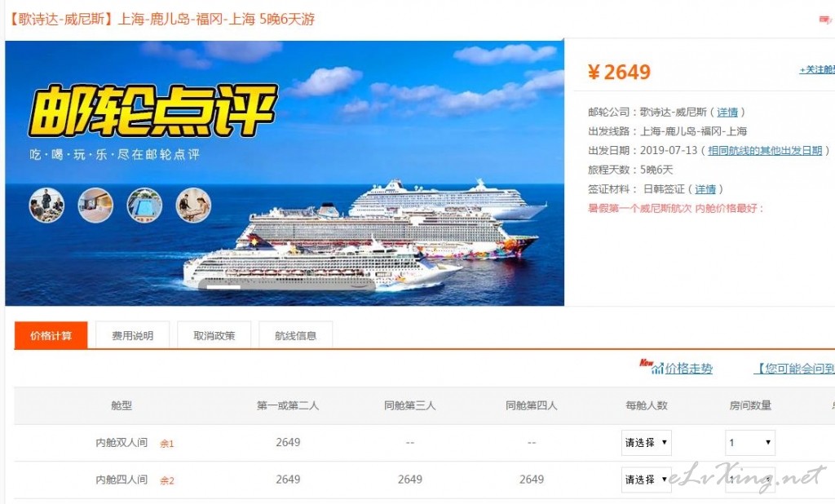The height and width of the screenshot is (504, 835).
Task: Open the 取消政策 tab
Action: 214,336
